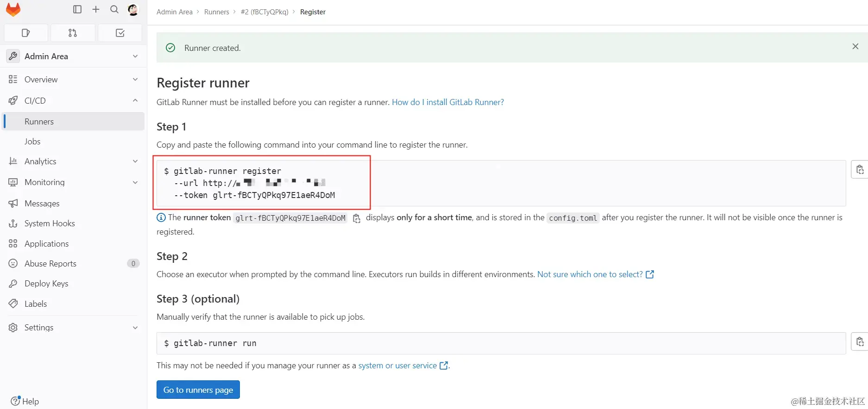Open How do I install GitLab Runner link

pos(447,102)
